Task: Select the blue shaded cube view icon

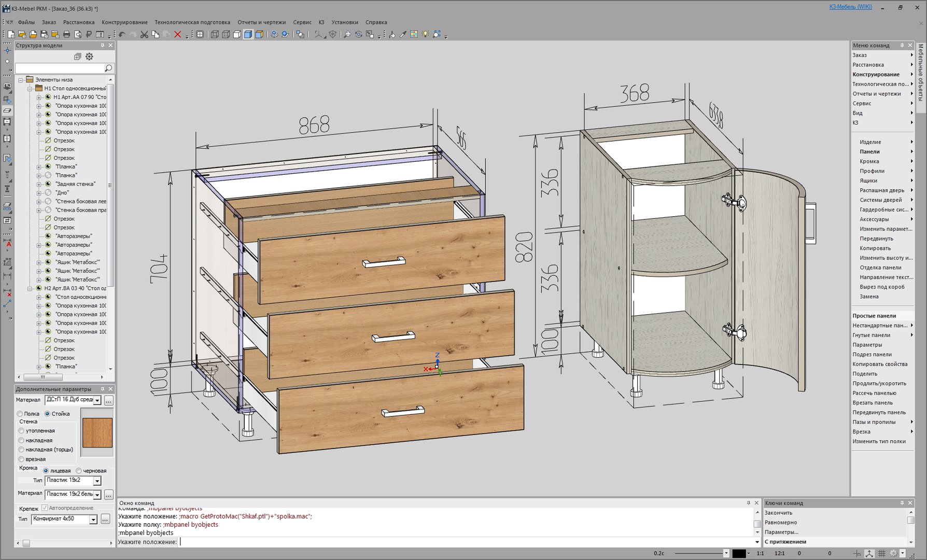Action: 248,34
